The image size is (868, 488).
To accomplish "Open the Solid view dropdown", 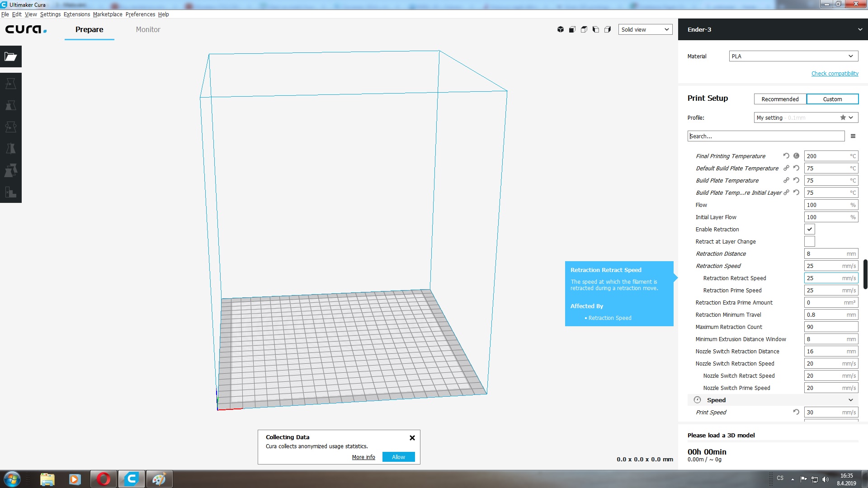I will click(645, 30).
